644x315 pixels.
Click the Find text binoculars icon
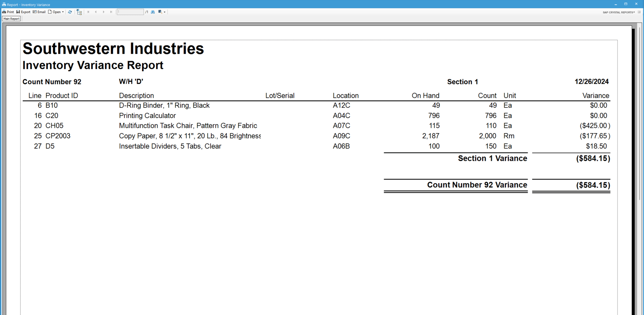153,12
